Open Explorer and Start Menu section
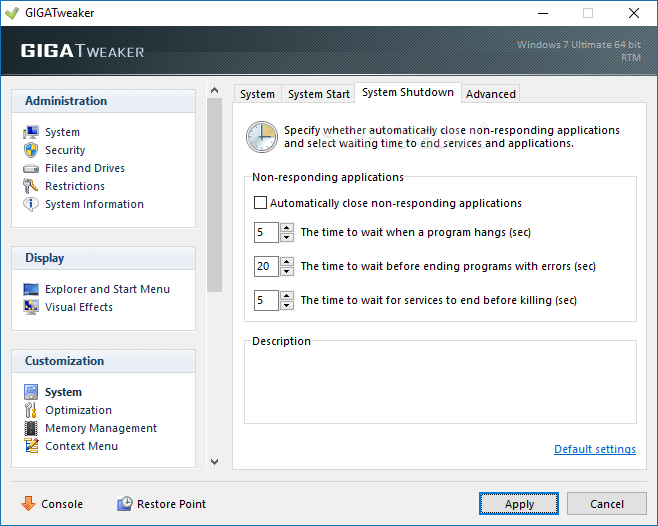 click(x=107, y=289)
